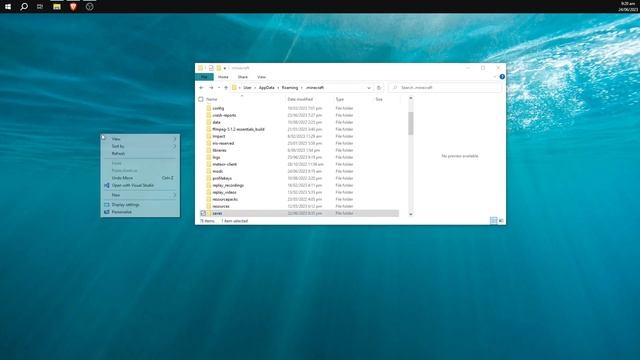Select the libraries folder
This screenshot has height=360, width=640.
(219, 150)
